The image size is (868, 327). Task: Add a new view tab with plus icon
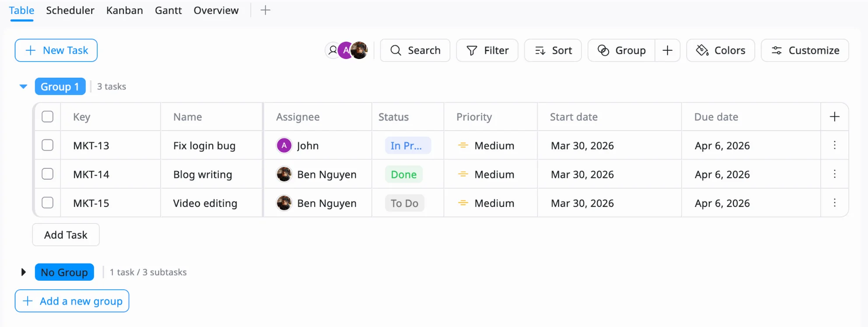click(265, 10)
